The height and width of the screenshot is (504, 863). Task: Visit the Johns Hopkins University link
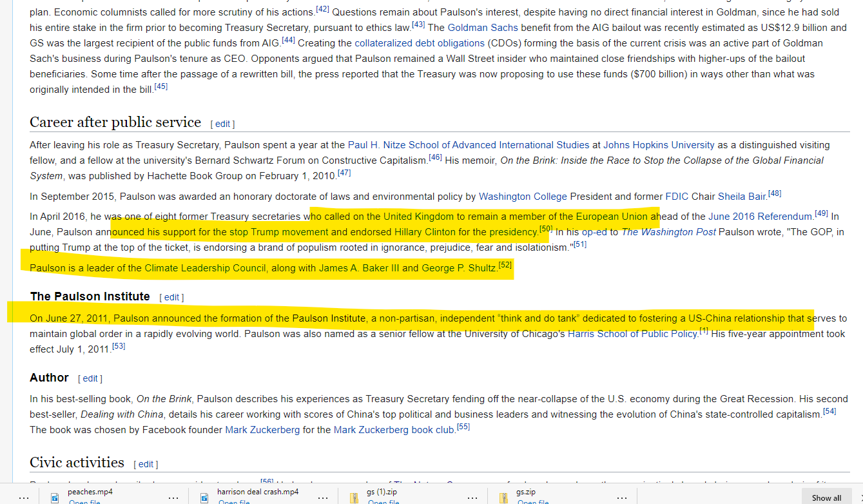coord(659,144)
